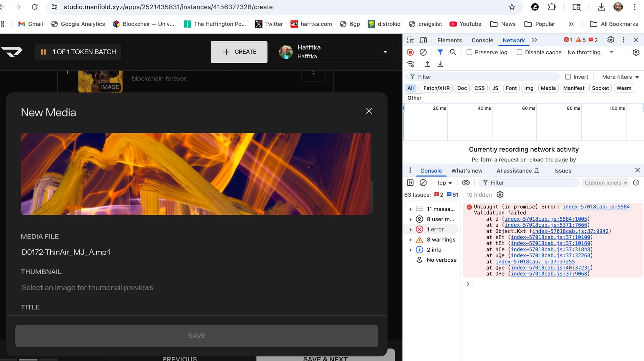This screenshot has height=361, width=644.
Task: Open the Custom levels dropdown
Action: (x=605, y=183)
